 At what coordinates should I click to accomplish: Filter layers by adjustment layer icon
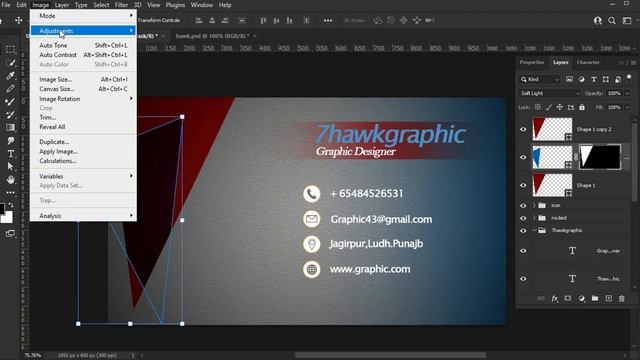582,79
